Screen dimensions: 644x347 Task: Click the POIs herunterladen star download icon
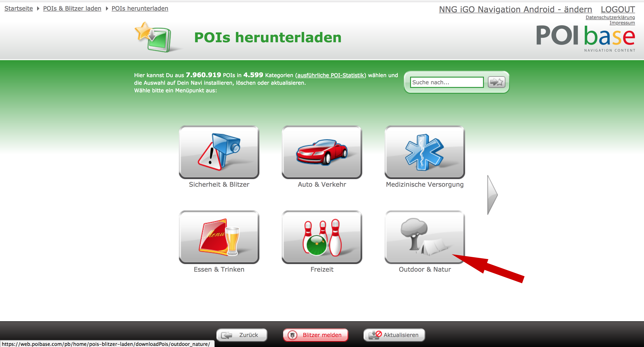[153, 37]
